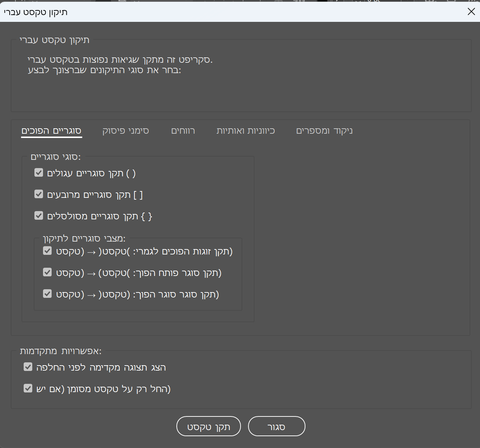Go to the ניקוד ומספרים tab
The width and height of the screenshot is (480, 448).
[x=324, y=131]
